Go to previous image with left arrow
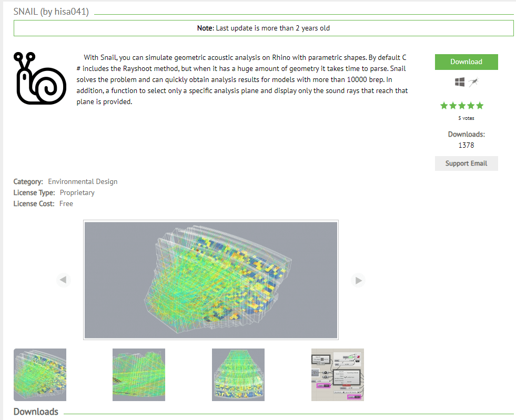The image size is (516, 420). click(63, 280)
